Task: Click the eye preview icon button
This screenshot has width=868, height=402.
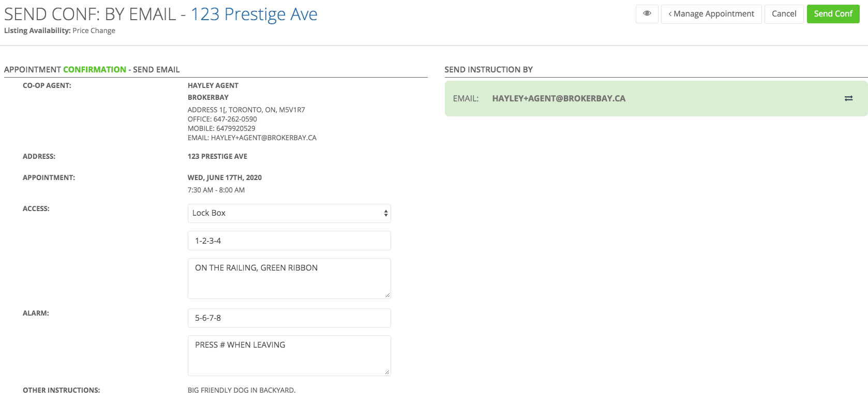Action: (x=647, y=14)
